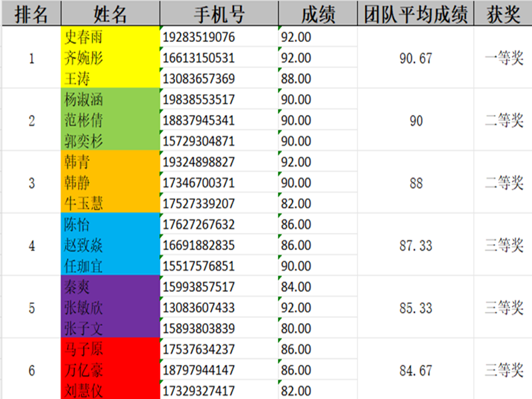Click 三等奖 award cell for rank 5

tap(503, 307)
